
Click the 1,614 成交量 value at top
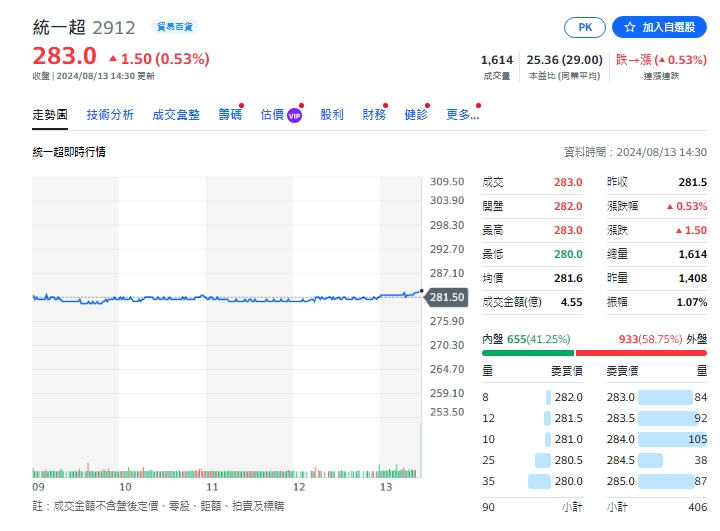coord(497,60)
